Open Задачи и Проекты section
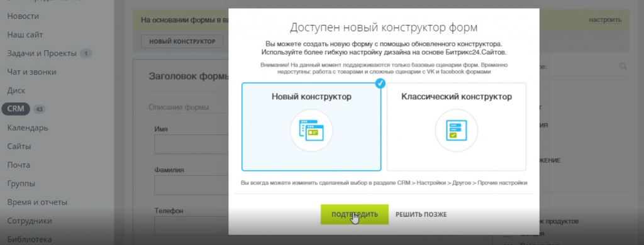644x245 pixels. 42,53
